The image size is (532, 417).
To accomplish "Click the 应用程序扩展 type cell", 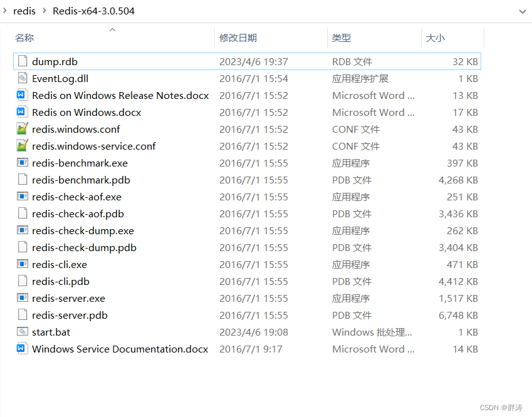I will click(x=360, y=79).
